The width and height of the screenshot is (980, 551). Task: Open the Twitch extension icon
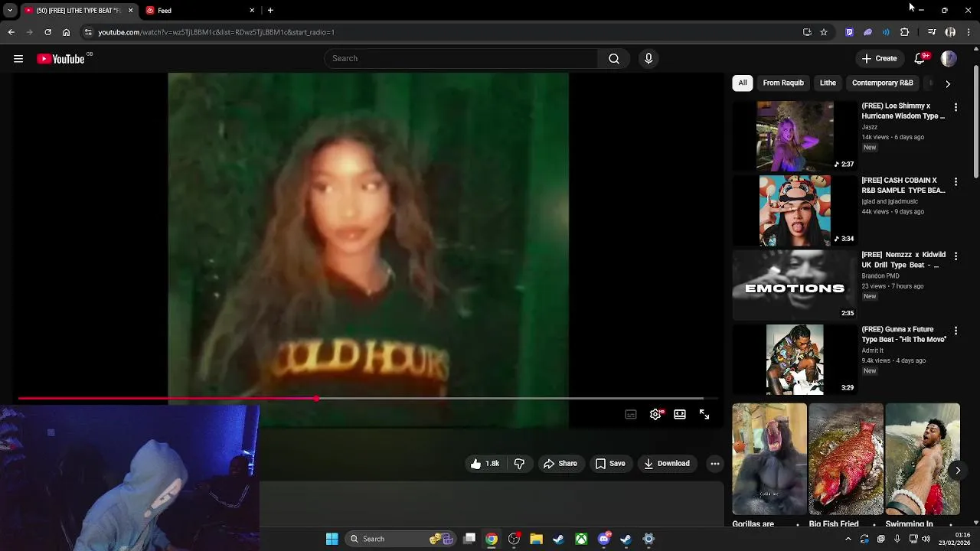tap(849, 32)
